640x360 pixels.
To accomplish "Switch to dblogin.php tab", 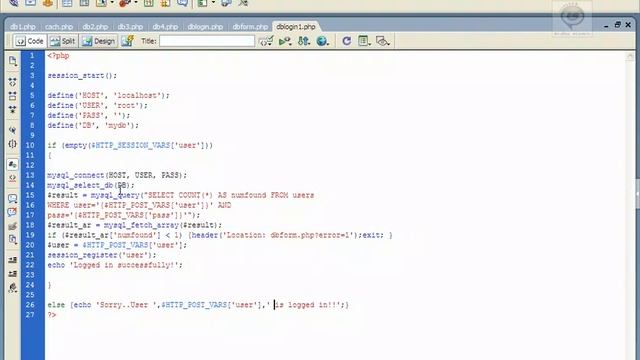I will (205, 27).
